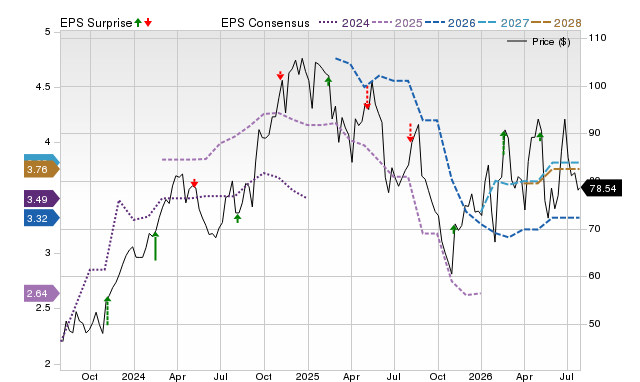This screenshot has height=382, width=640.
Task: Toggle the 2025 consensus series in the legend
Action: coord(397,23)
